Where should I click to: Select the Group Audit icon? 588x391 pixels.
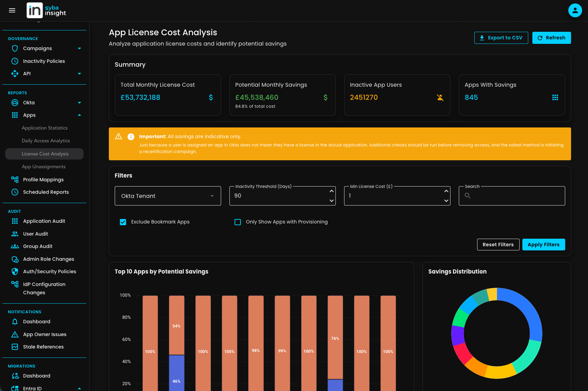coord(15,246)
